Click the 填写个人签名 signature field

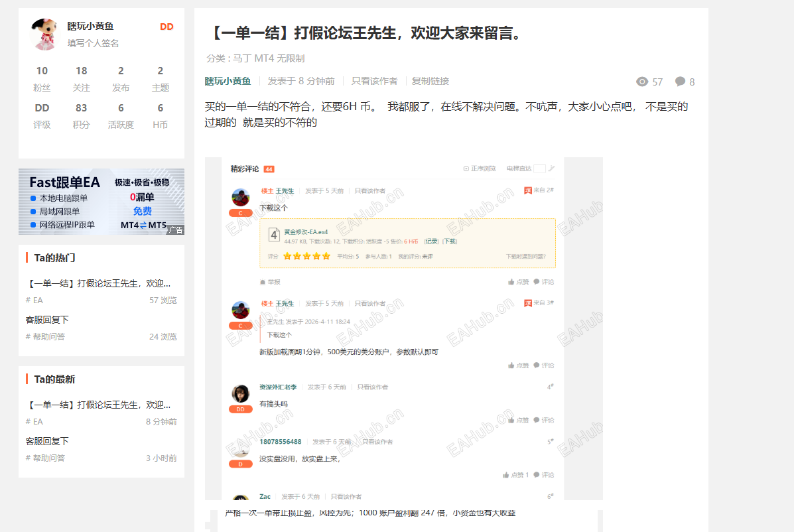93,43
